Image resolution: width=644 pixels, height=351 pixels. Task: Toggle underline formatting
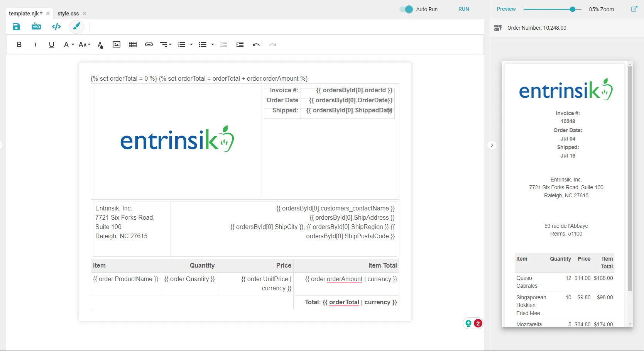52,44
